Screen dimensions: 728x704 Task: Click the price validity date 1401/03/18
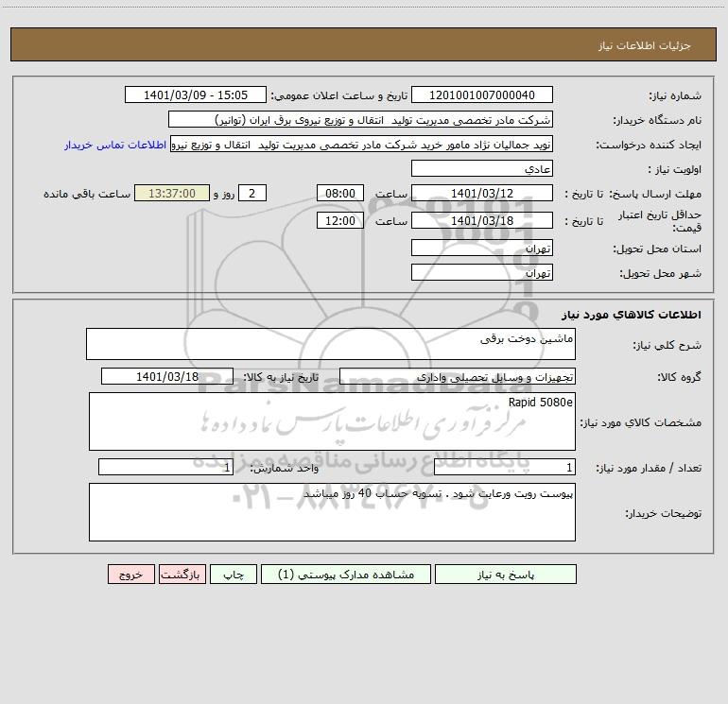[482, 220]
